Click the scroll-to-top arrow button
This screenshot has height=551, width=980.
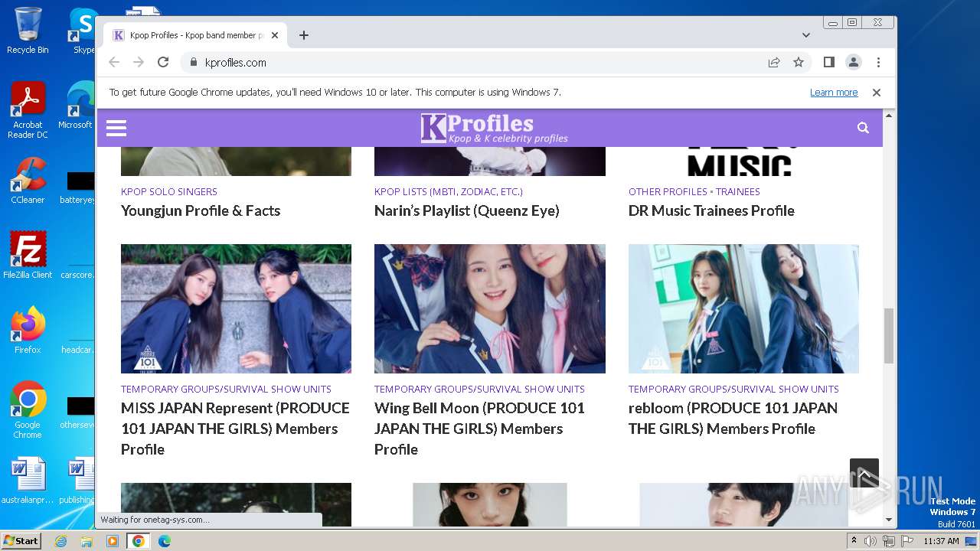tap(864, 473)
